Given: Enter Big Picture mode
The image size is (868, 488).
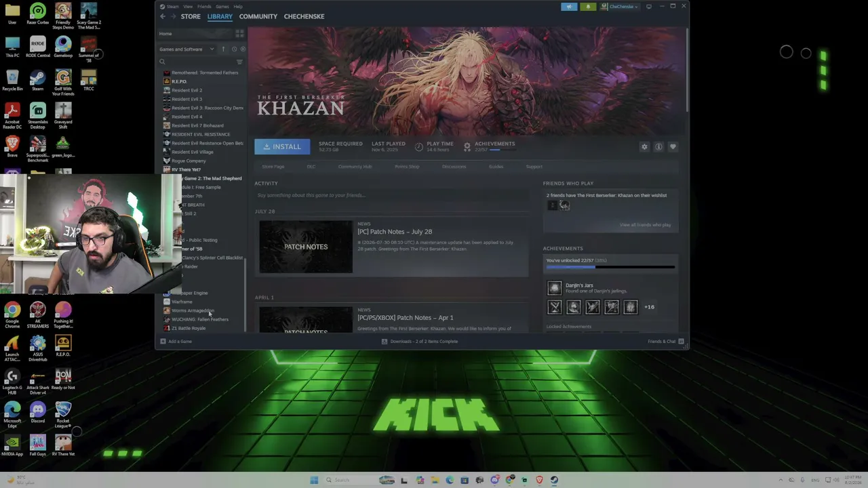Looking at the screenshot, I should 649,7.
